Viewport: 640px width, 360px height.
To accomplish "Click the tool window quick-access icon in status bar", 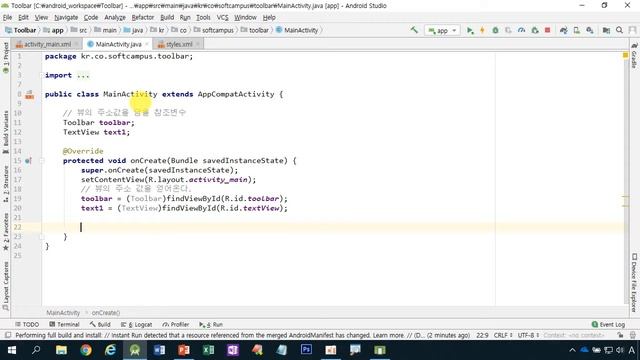I will (x=8, y=336).
